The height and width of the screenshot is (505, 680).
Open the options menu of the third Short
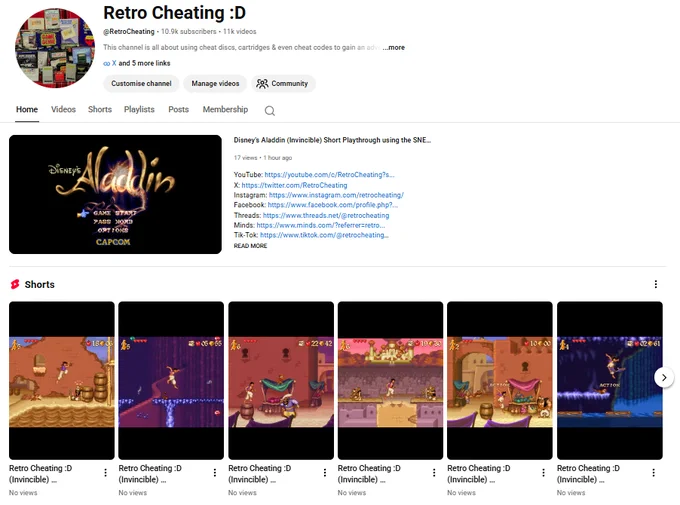coord(325,473)
